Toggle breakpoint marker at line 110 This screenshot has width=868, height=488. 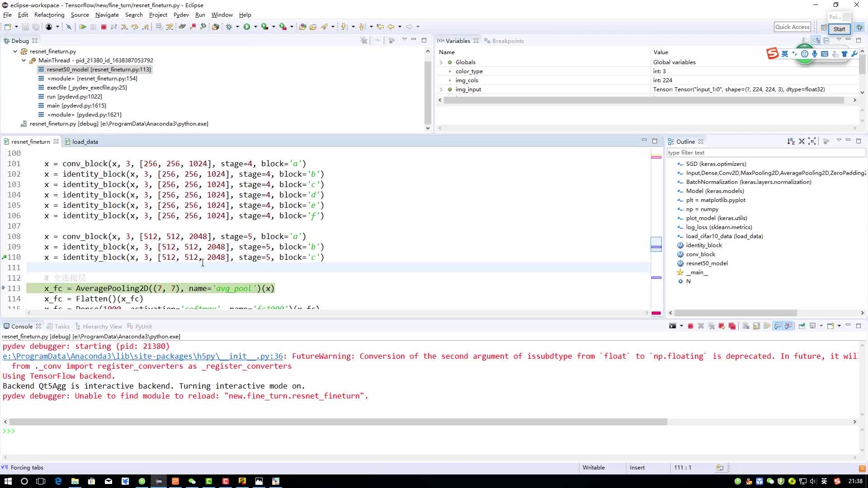pos(4,257)
